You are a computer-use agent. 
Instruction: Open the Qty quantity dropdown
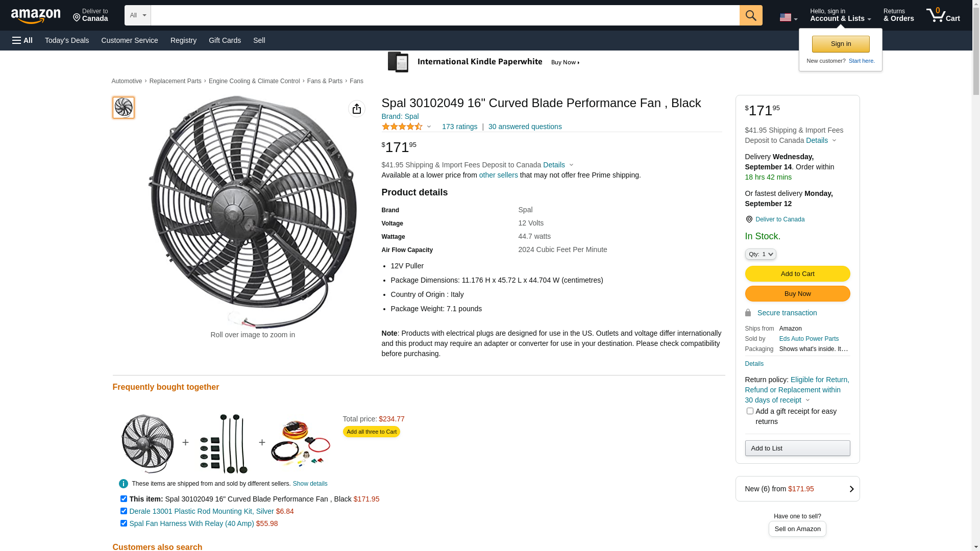[x=760, y=254]
